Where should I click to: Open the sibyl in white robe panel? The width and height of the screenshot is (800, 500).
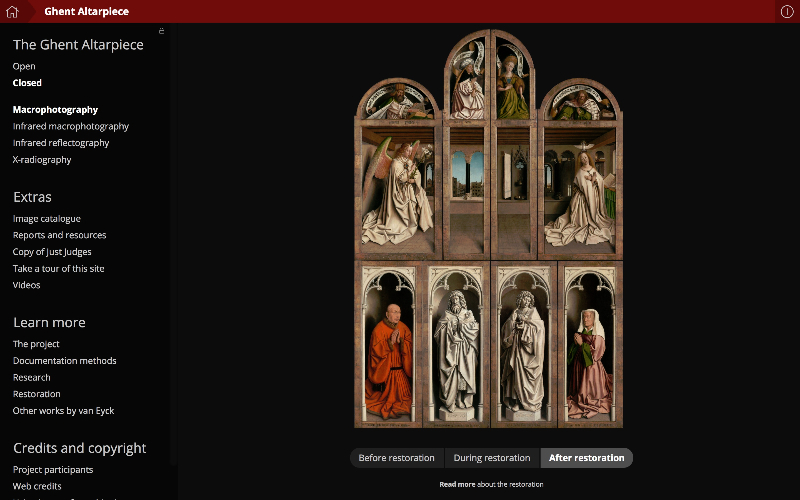tap(467, 77)
